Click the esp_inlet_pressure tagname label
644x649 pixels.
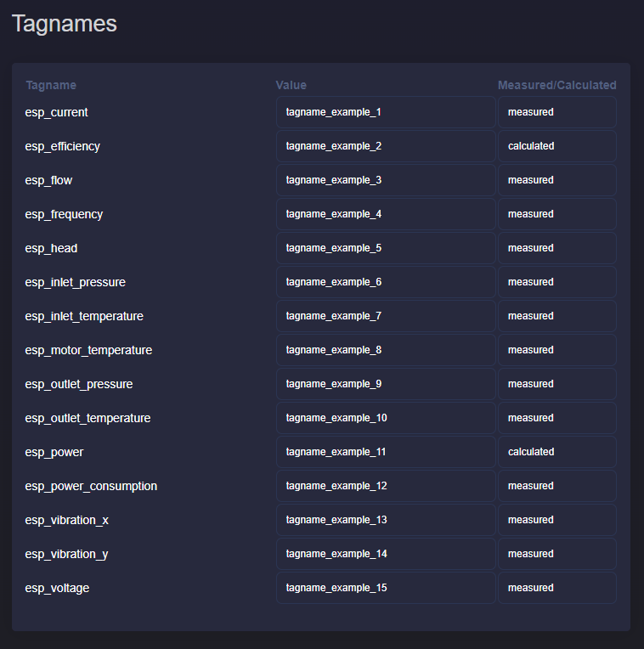[75, 282]
